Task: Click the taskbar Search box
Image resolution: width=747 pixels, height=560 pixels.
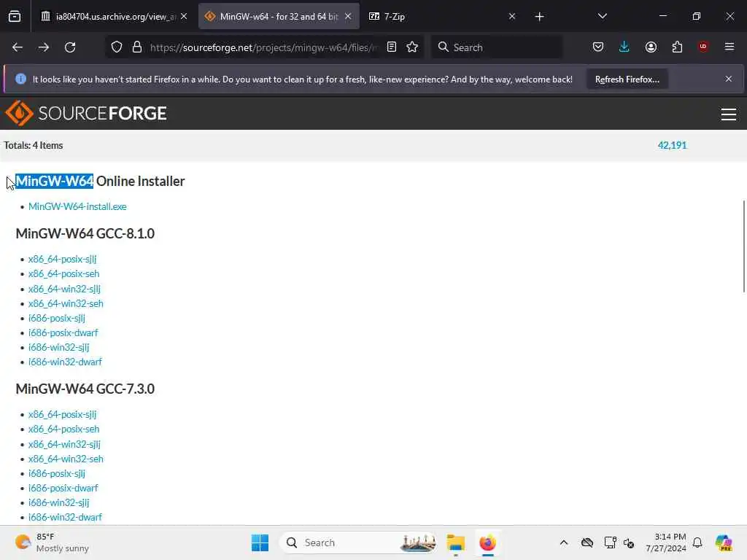Action: point(357,542)
